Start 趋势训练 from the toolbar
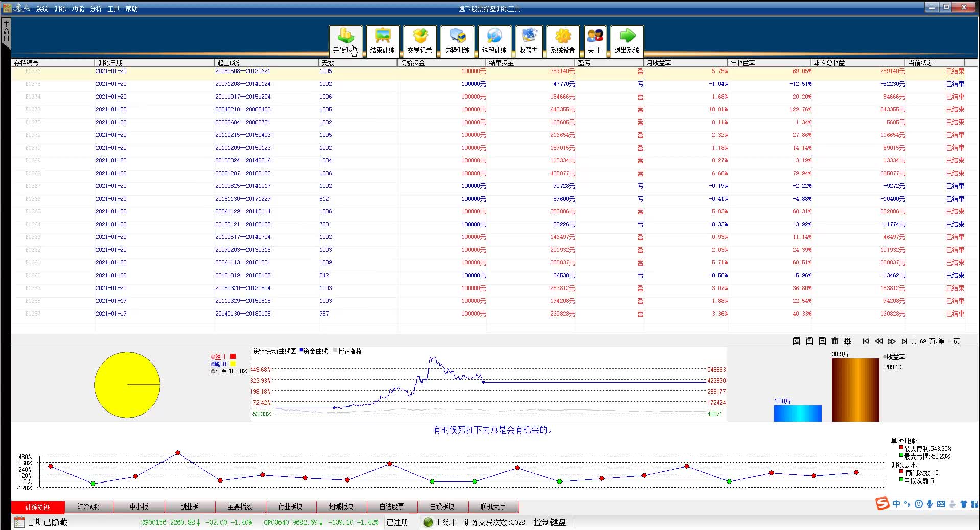This screenshot has height=530, width=980. (457, 41)
